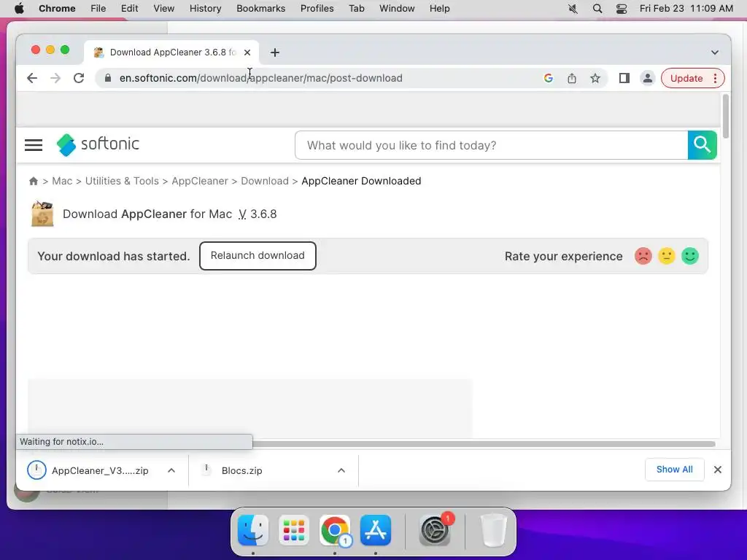
Task: Expand options for AppCleaner_V3 zip download
Action: 171,470
